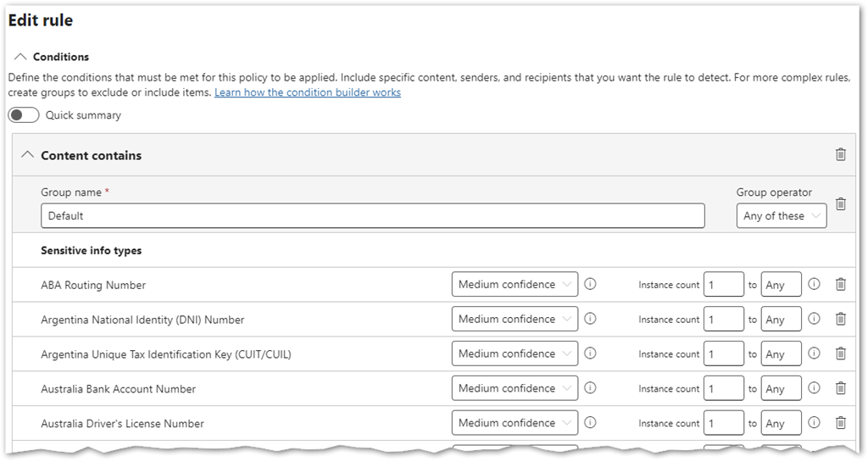Delete the Default group using trash icon
Image resolution: width=868 pixels, height=462 pixels.
(x=840, y=204)
